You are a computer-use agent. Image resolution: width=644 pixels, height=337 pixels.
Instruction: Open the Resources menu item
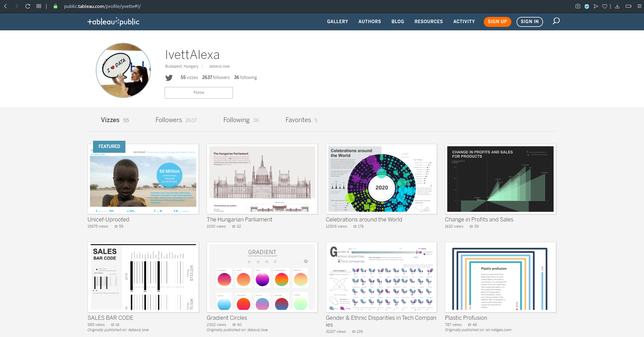(428, 21)
